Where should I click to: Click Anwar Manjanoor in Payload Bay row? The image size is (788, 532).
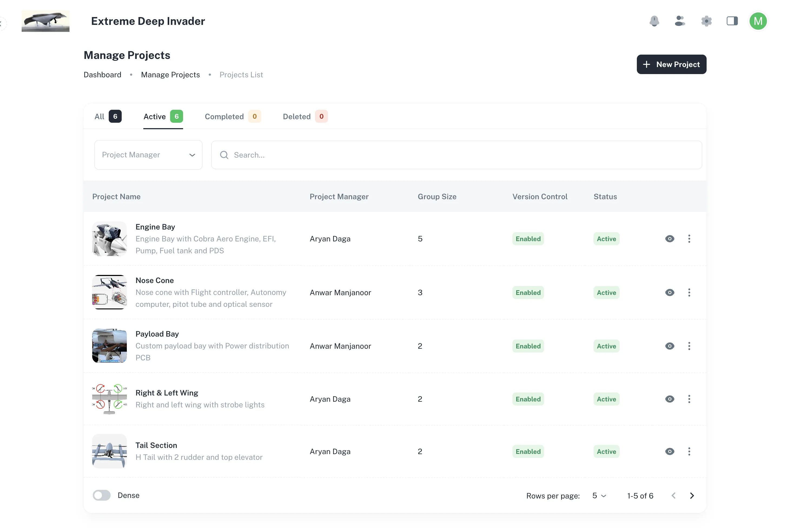click(340, 346)
